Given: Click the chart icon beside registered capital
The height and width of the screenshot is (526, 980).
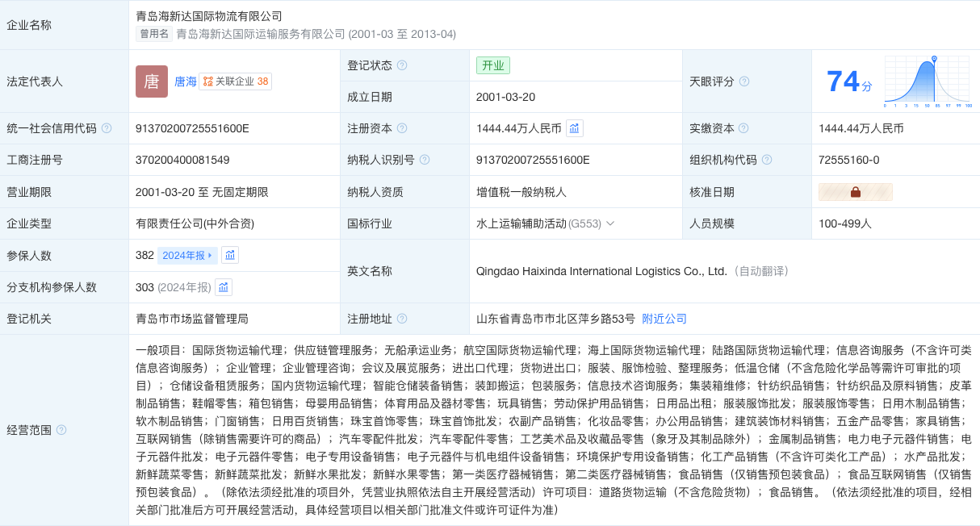Looking at the screenshot, I should 575,128.
